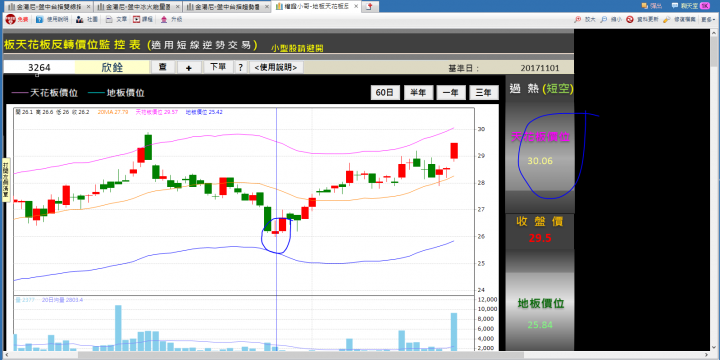Click the stock code field 3264
The image size is (720, 360).
(x=39, y=68)
